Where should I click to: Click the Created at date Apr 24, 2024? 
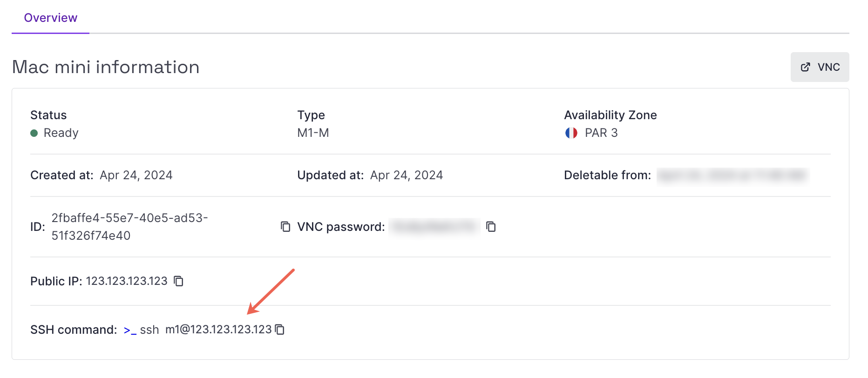136,175
